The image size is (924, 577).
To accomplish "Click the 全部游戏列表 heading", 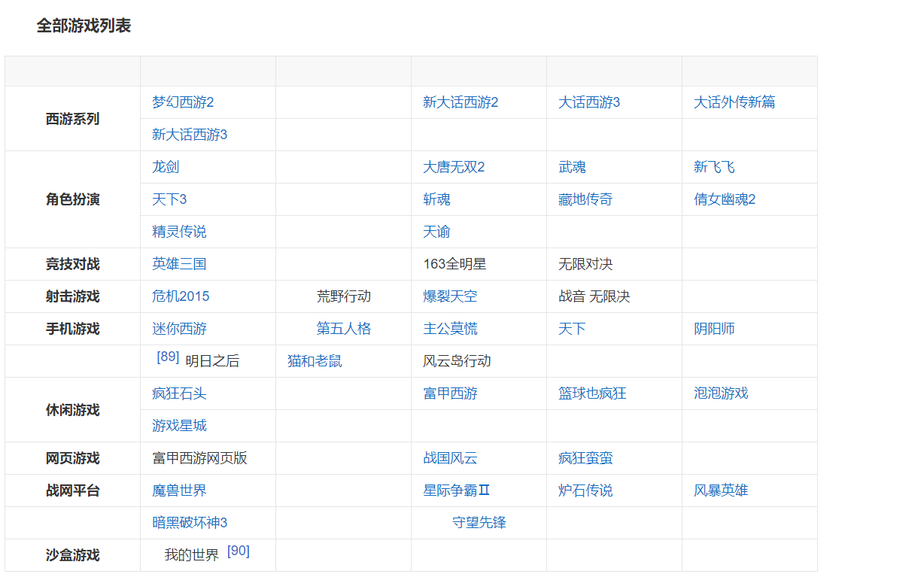I will (x=84, y=26).
